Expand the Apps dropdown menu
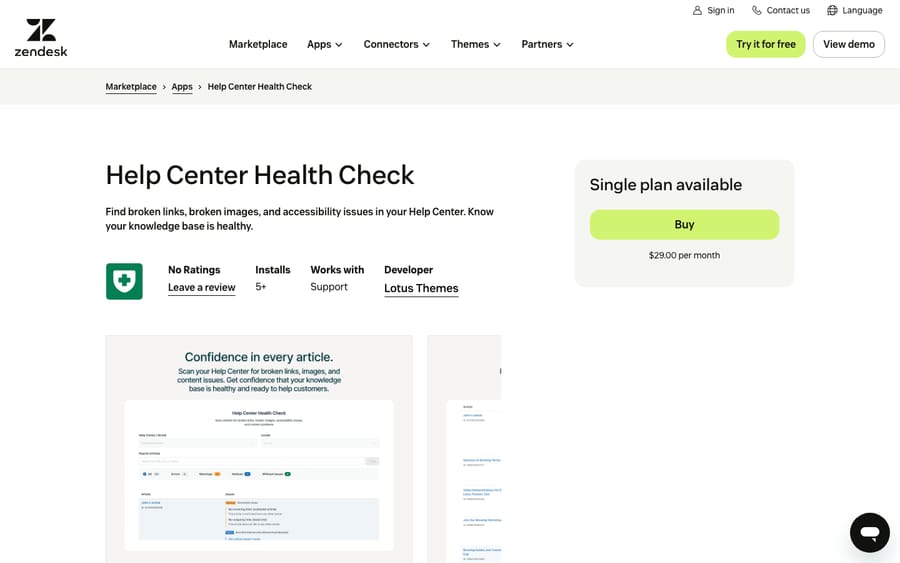The height and width of the screenshot is (563, 900). (325, 44)
